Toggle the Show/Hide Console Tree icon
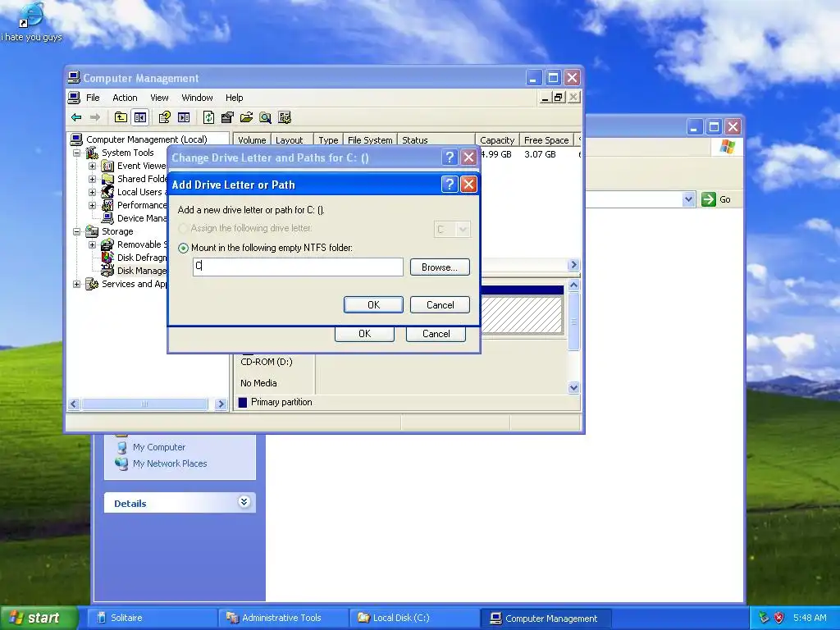 pyautogui.click(x=140, y=117)
